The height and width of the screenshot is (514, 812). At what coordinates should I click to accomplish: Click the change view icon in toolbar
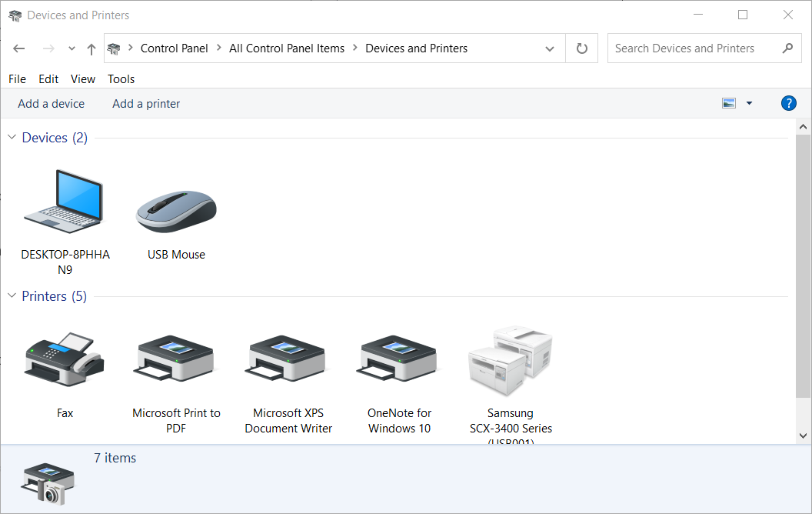729,103
